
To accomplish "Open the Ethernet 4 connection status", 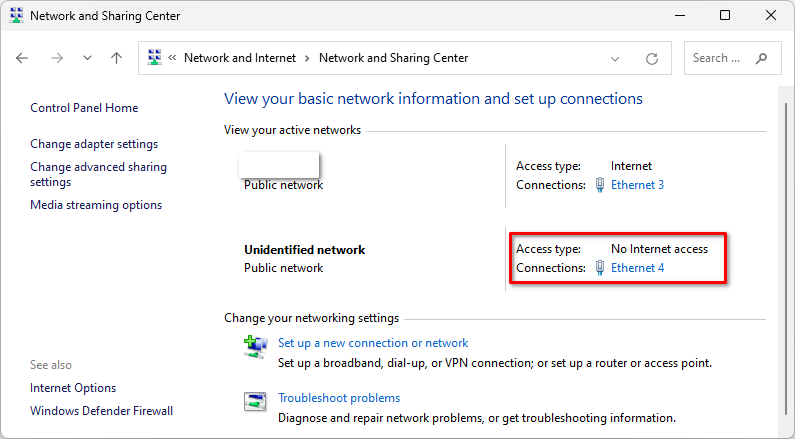I will (637, 268).
